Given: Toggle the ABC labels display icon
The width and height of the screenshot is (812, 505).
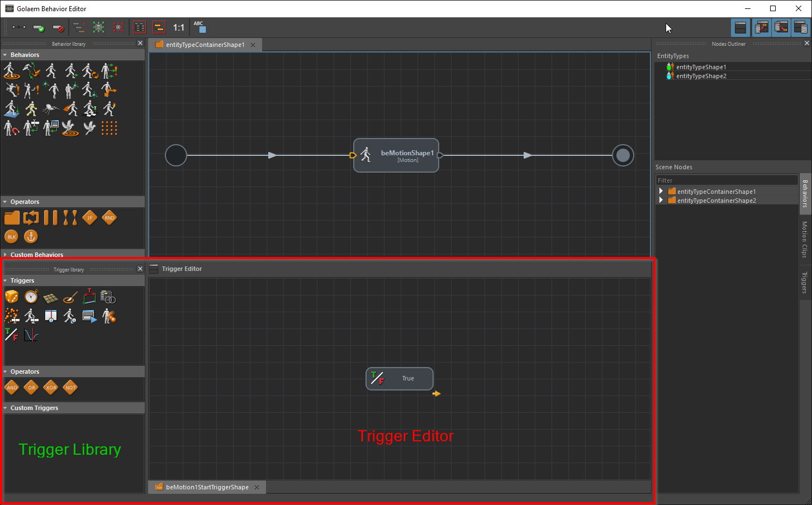Looking at the screenshot, I should click(x=200, y=27).
